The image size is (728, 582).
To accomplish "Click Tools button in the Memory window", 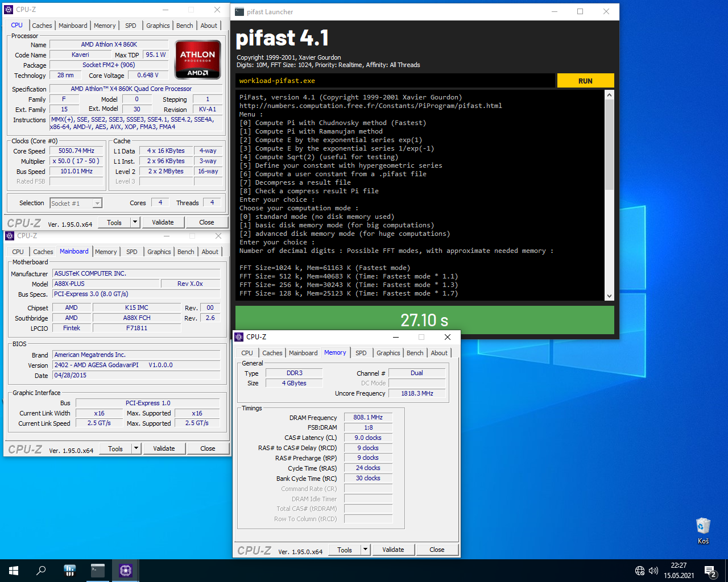I will click(x=345, y=550).
